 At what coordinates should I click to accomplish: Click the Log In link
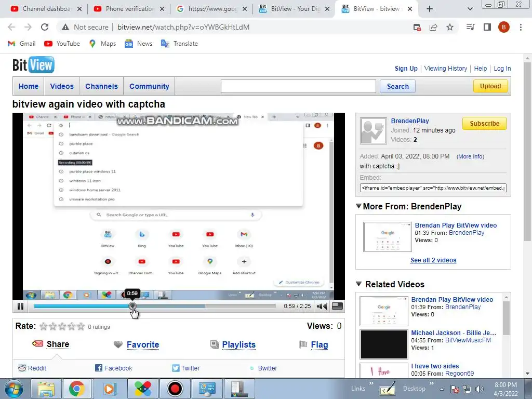coord(502,68)
